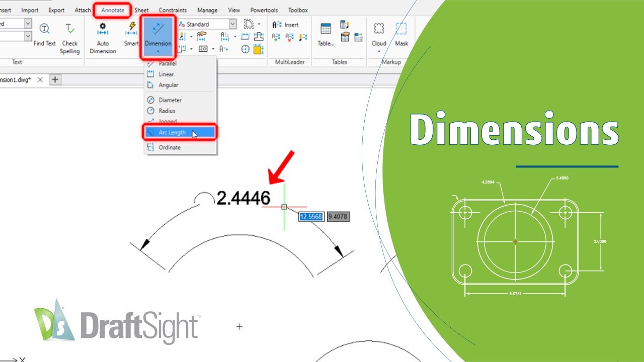Click the remove leader icon with red X

click(x=289, y=37)
